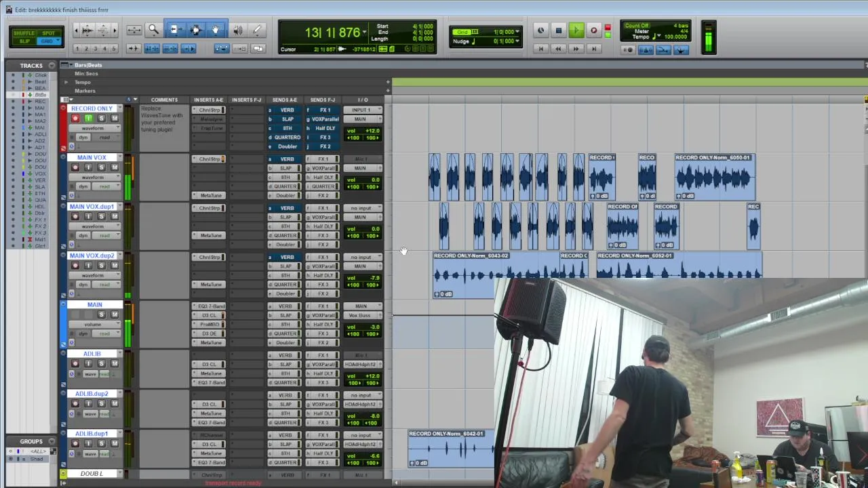Solo the MAIN VOX track

(x=102, y=167)
